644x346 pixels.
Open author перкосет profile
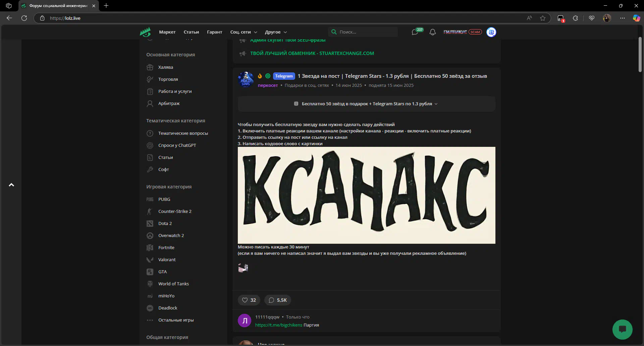click(268, 85)
